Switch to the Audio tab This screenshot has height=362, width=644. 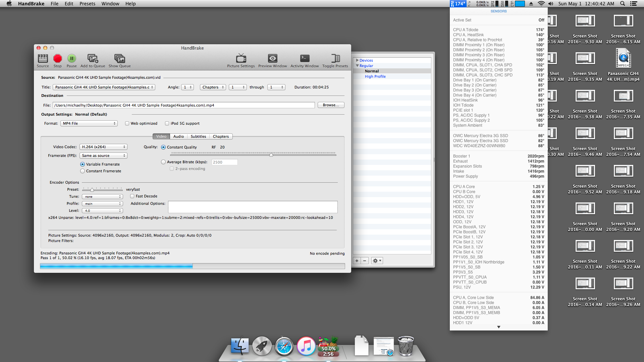[178, 136]
